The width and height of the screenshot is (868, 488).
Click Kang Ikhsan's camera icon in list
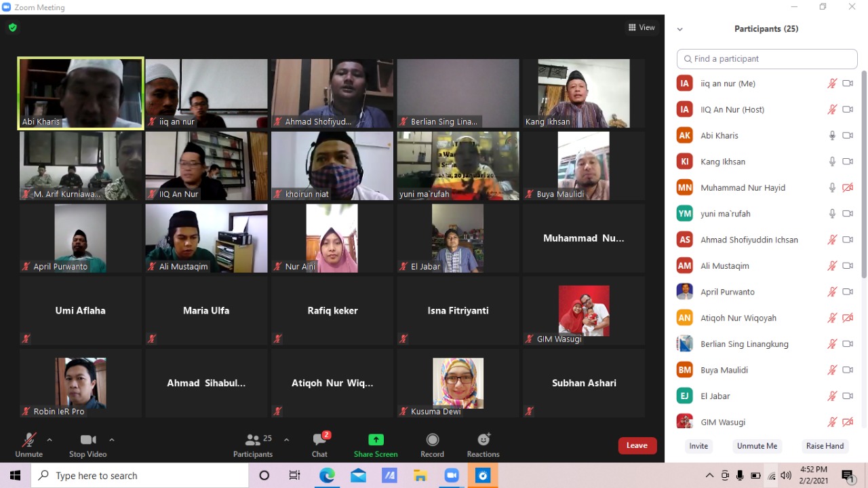[x=847, y=162]
